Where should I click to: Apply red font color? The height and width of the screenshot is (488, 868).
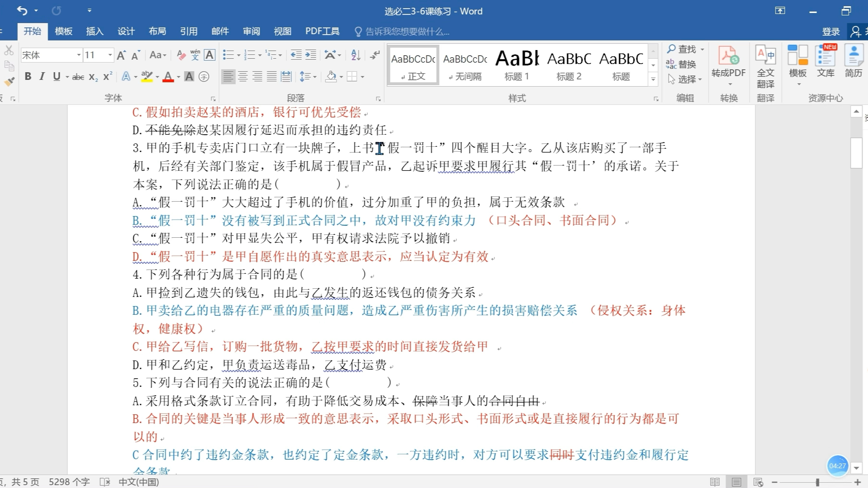pos(168,77)
